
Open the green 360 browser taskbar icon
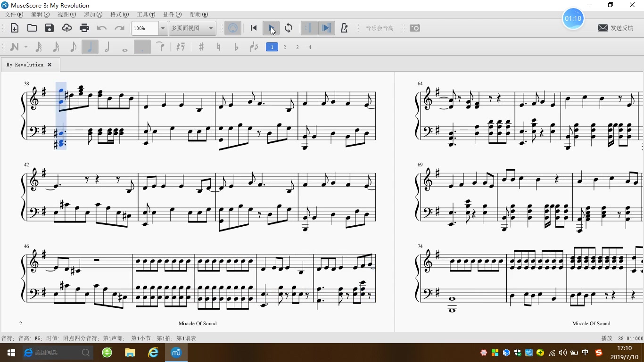[107, 353]
